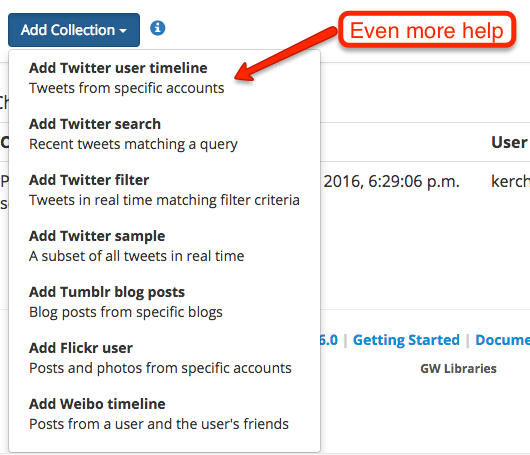Open the blue info help icon
530x455 pixels.
[x=158, y=28]
